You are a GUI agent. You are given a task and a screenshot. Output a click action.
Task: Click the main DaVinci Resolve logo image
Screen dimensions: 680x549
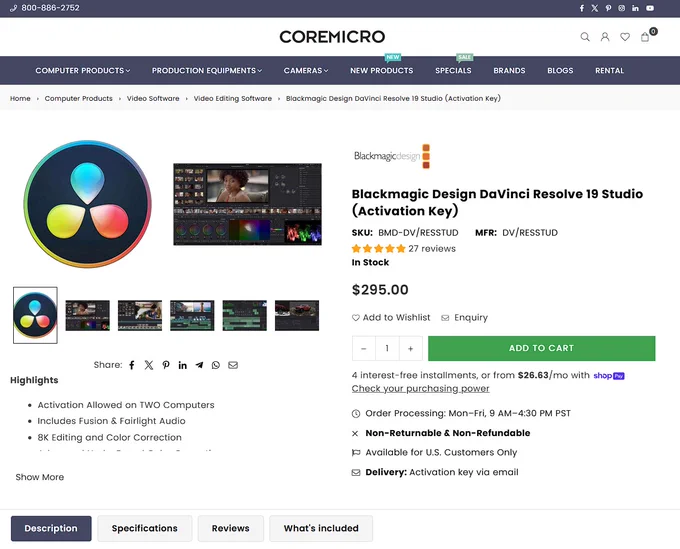(x=88, y=204)
